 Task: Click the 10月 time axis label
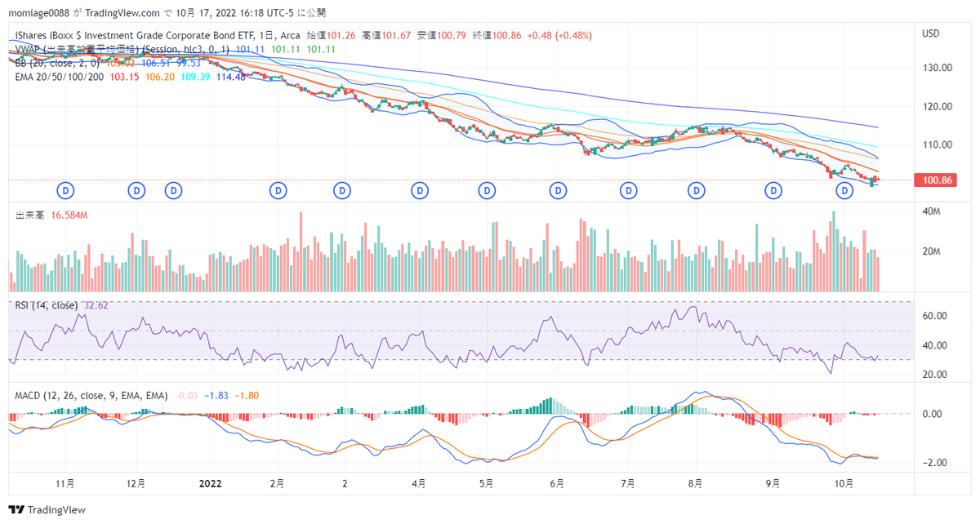click(x=843, y=482)
